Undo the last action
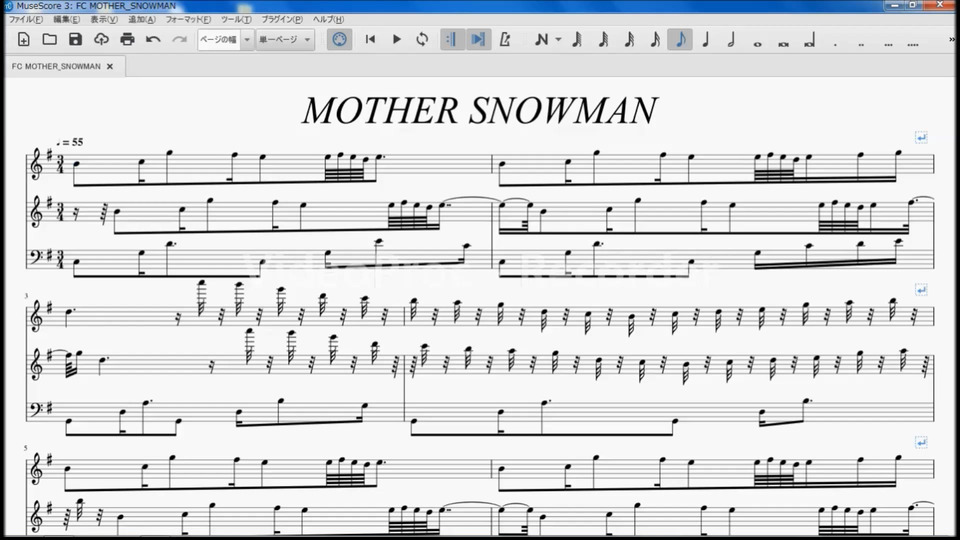This screenshot has width=960, height=540. [153, 40]
